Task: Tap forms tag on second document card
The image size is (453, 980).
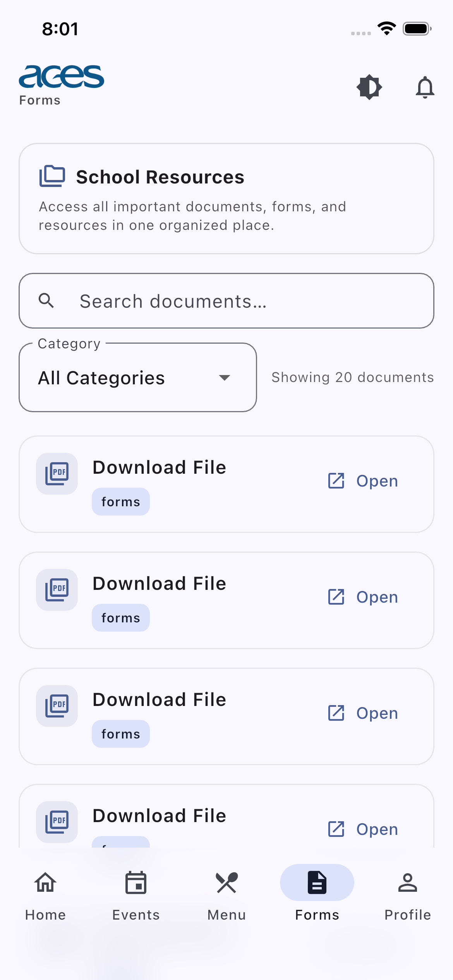Action: click(x=121, y=618)
